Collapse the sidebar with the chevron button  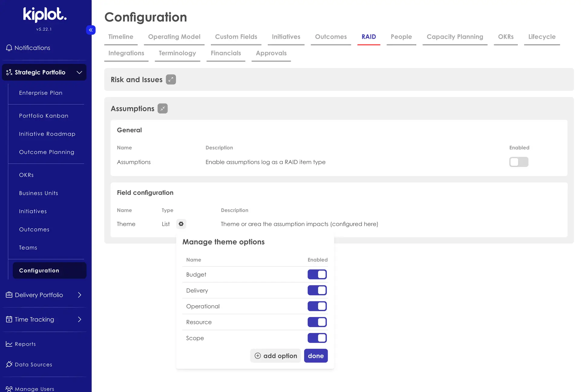91,30
